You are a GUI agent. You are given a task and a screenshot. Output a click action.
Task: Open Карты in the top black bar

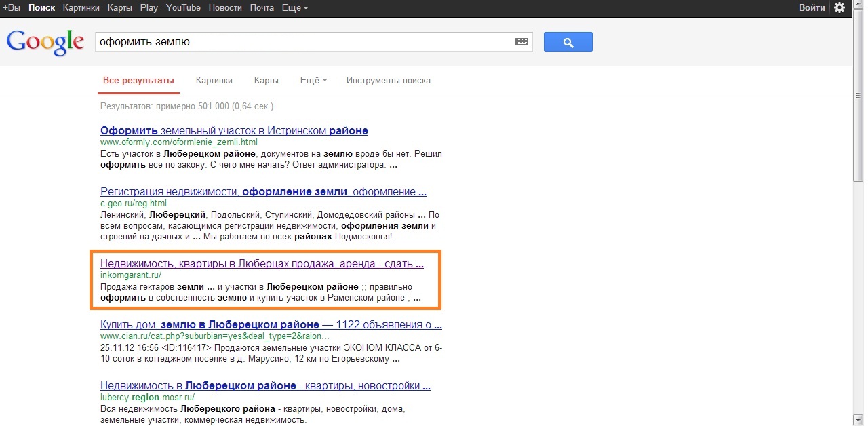point(119,7)
